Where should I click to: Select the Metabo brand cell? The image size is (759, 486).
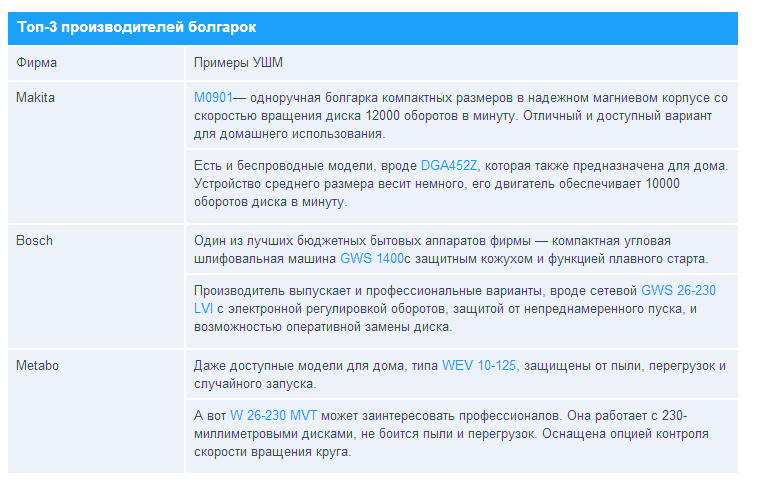point(96,411)
